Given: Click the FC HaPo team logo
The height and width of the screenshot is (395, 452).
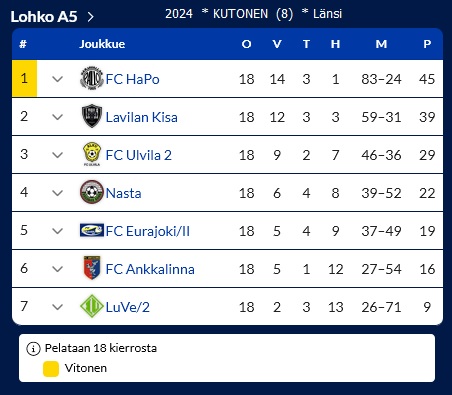Looking at the screenshot, I should [92, 78].
